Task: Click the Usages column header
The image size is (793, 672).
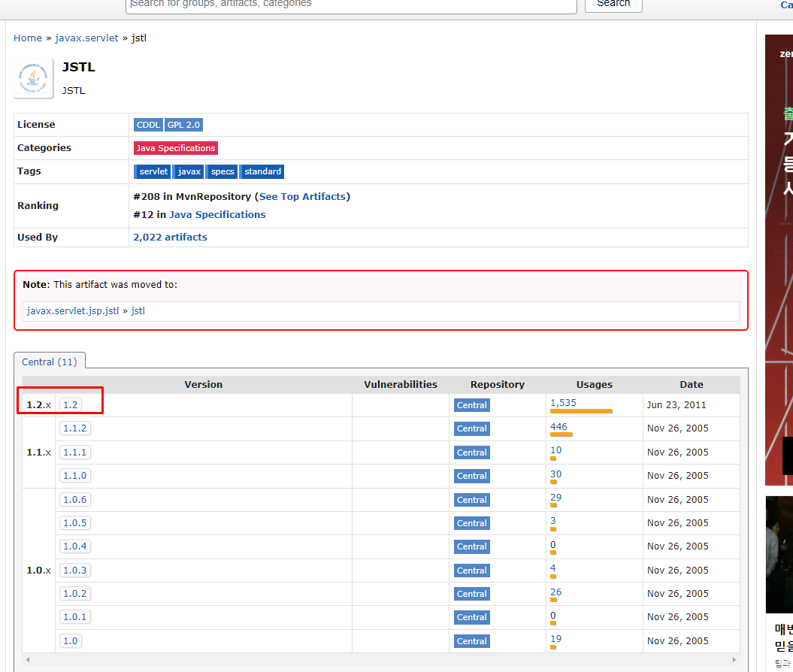Action: [x=595, y=385]
